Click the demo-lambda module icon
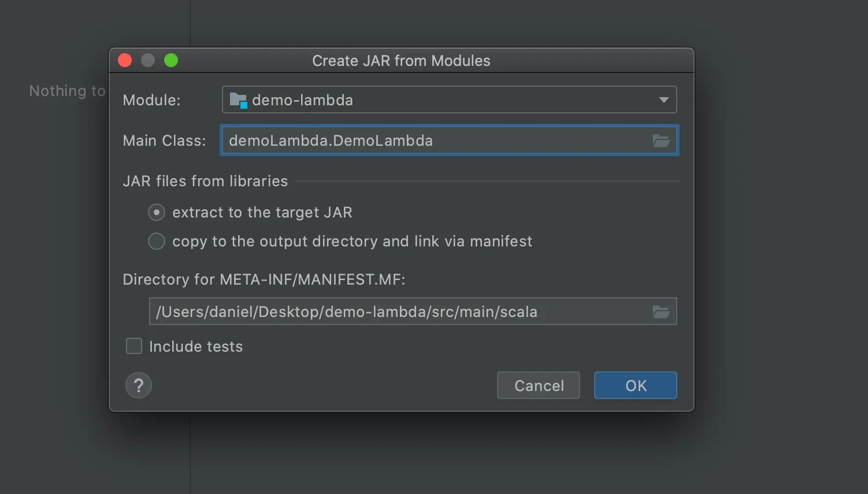Image resolution: width=868 pixels, height=494 pixels. [x=238, y=99]
